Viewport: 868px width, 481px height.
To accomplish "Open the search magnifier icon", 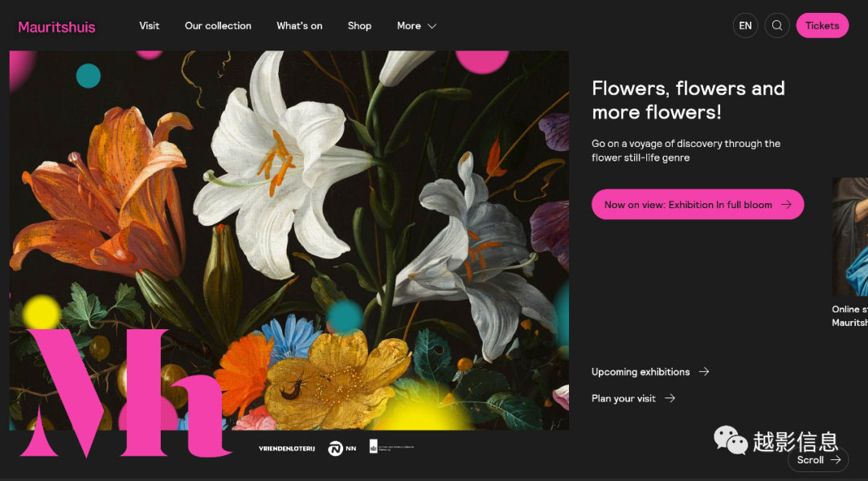I will pyautogui.click(x=776, y=26).
